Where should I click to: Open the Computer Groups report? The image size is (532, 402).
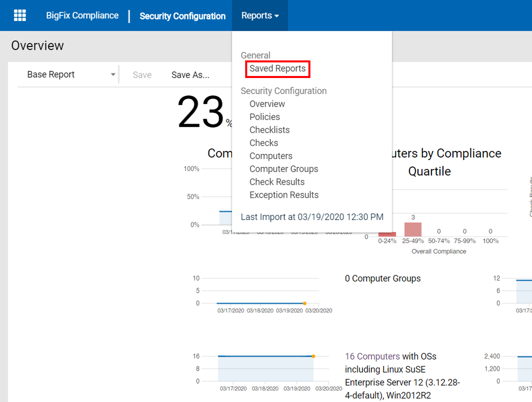[x=284, y=169]
